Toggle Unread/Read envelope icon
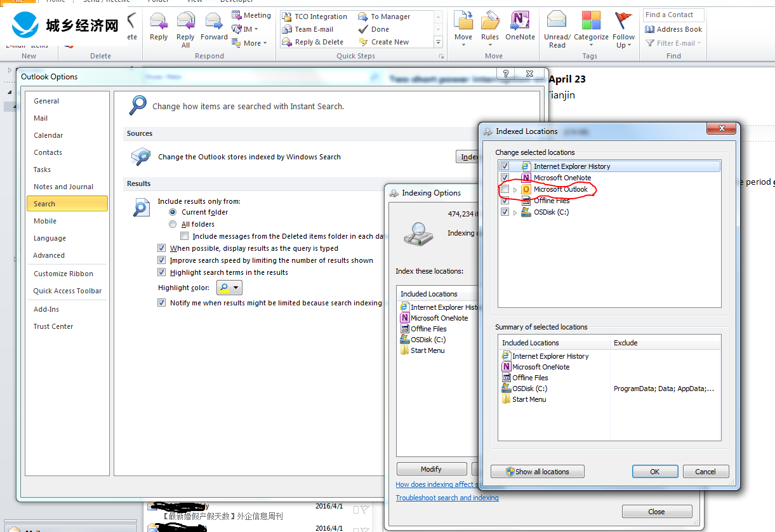 pyautogui.click(x=557, y=20)
